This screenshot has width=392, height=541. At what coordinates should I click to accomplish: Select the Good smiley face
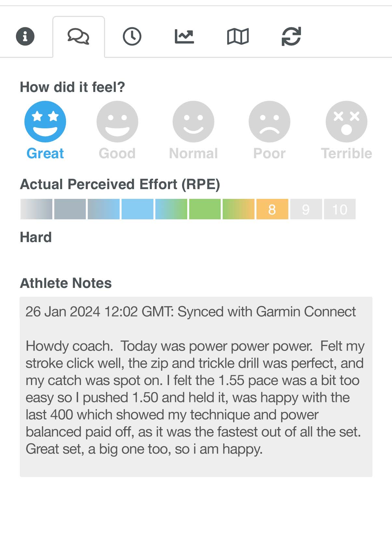[117, 122]
